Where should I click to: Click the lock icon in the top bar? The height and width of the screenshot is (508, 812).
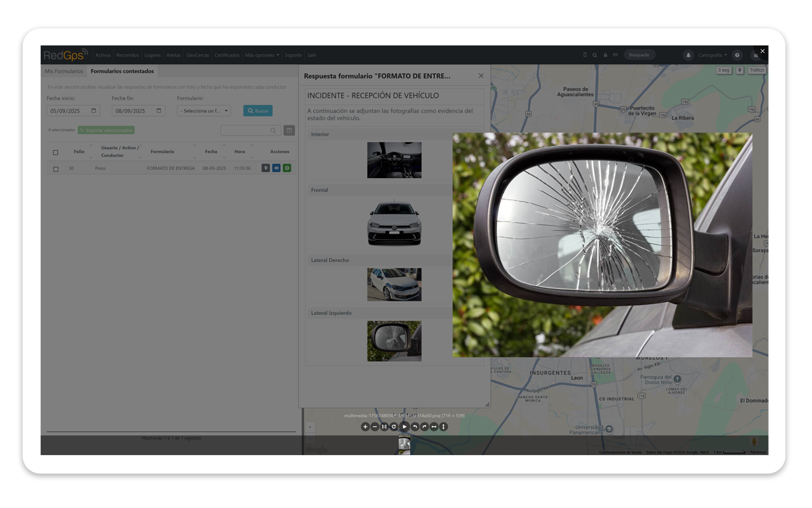tap(605, 55)
